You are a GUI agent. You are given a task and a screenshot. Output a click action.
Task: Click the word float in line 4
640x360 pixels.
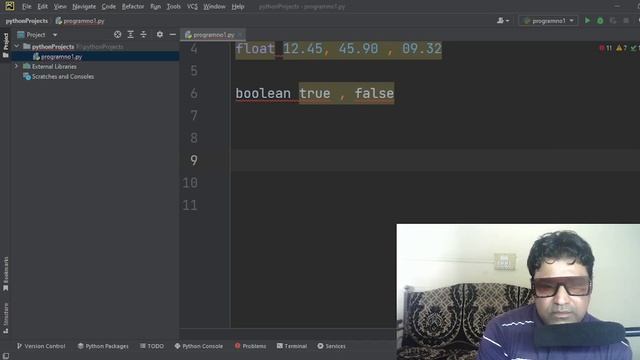pyautogui.click(x=255, y=49)
